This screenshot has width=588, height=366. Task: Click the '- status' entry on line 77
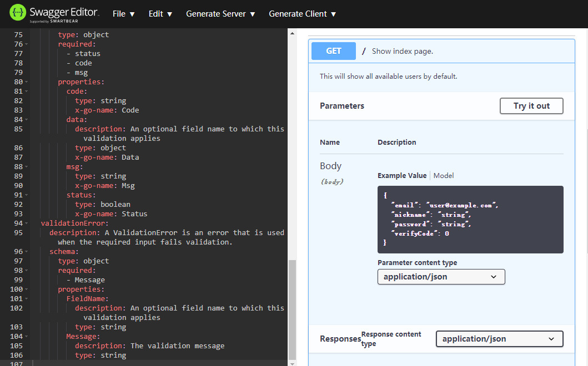click(x=83, y=54)
